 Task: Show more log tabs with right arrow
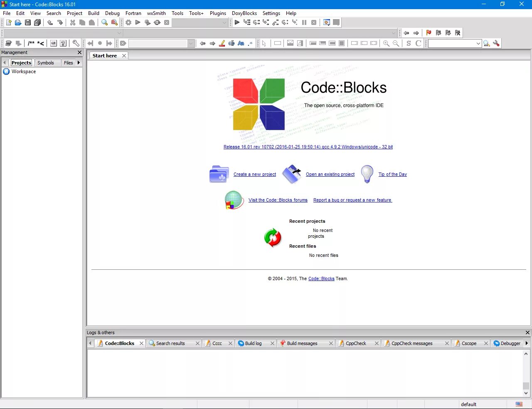527,343
